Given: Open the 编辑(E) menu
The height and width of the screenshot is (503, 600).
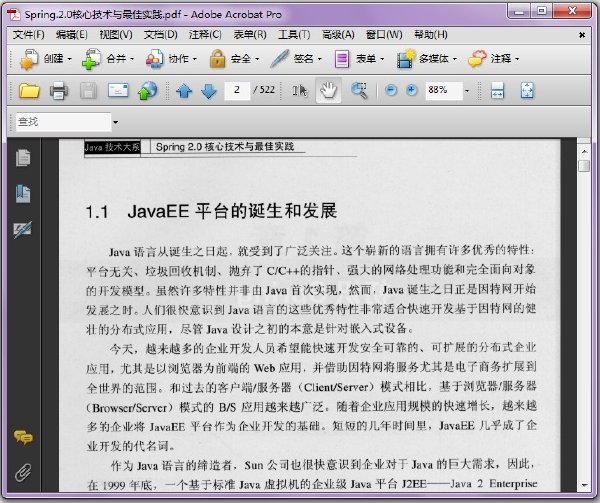Looking at the screenshot, I should click(x=72, y=35).
